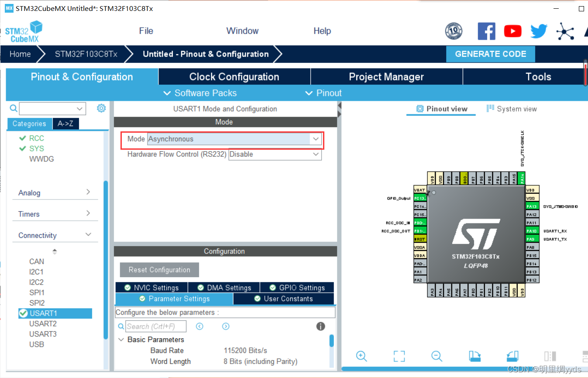The width and height of the screenshot is (588, 378).
Task: Select USART2 in the Connectivity list
Action: pos(43,323)
